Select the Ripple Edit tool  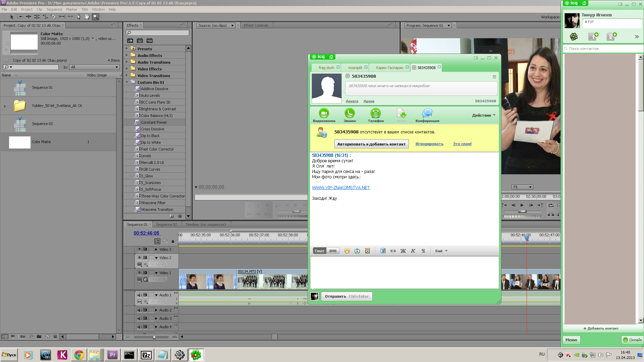[x=29, y=17]
